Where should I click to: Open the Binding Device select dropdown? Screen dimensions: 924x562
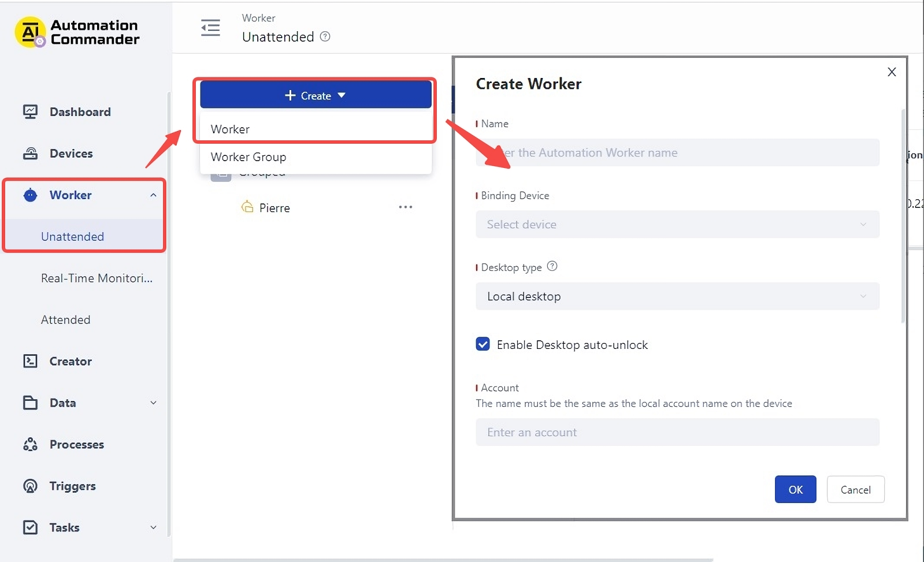pyautogui.click(x=677, y=224)
